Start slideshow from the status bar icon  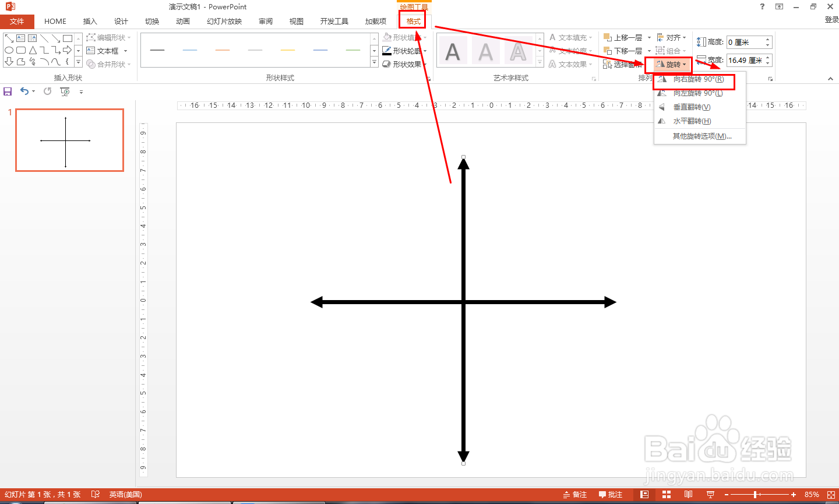tap(710, 495)
